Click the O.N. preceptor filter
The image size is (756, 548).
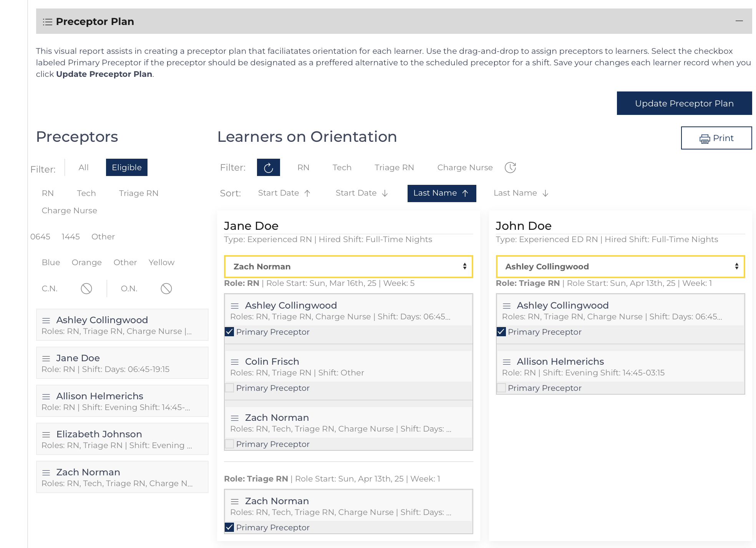tap(129, 289)
